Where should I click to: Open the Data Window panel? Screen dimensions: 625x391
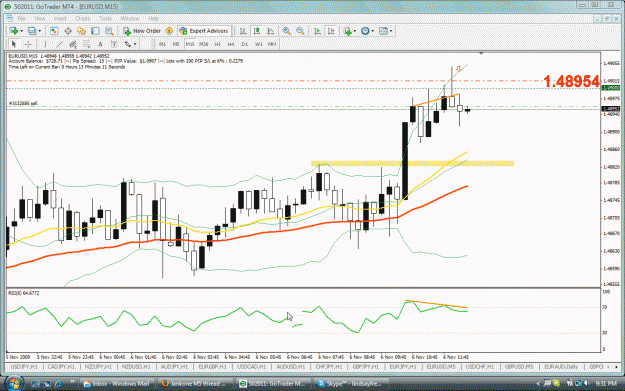68,31
